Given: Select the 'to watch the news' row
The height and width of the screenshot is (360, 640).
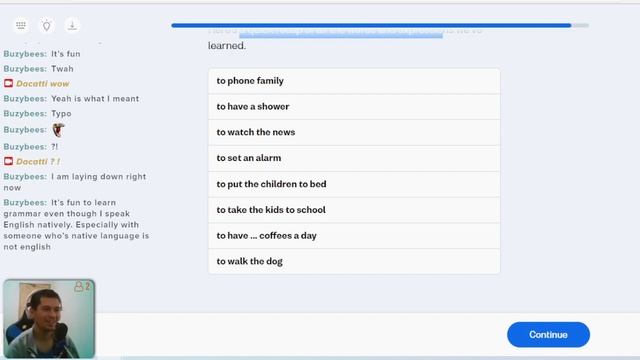Looking at the screenshot, I should pyautogui.click(x=354, y=132).
